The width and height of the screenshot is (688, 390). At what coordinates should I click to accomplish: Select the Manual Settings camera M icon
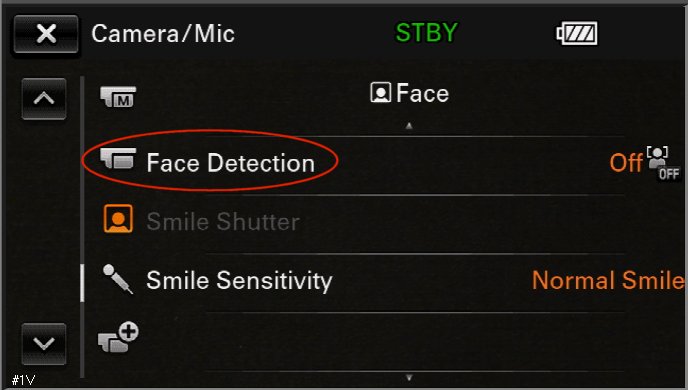pos(118,97)
